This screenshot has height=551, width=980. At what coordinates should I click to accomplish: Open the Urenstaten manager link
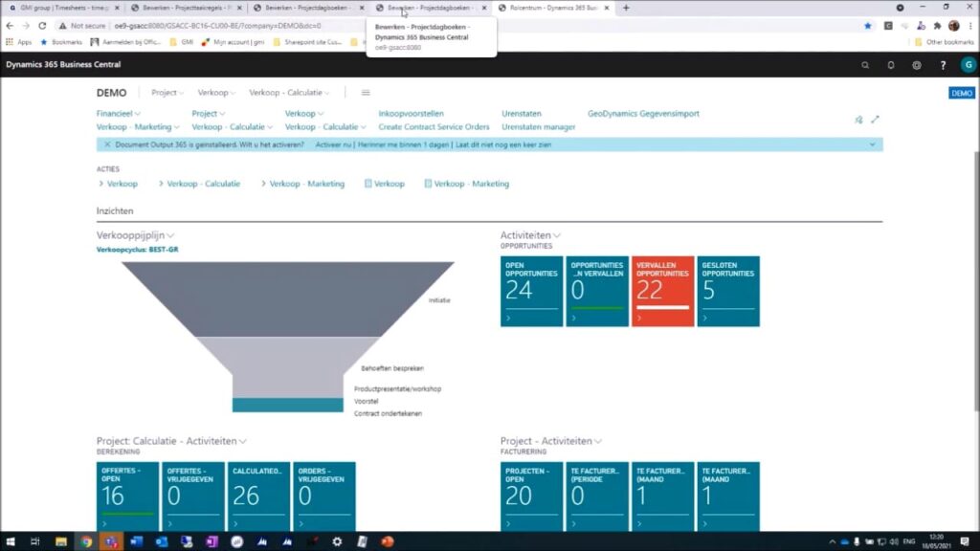click(x=538, y=127)
